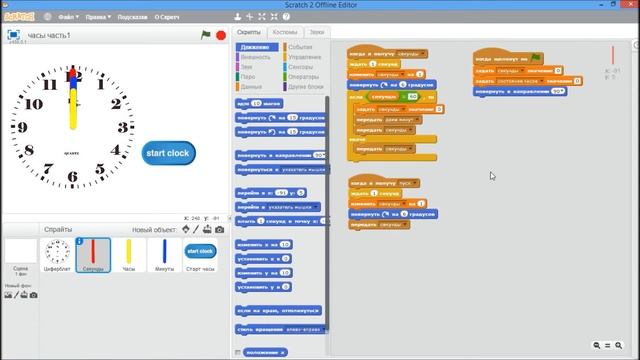Select the Другие блоки category
Screen dimensions: 640x360
pyautogui.click(x=304, y=87)
